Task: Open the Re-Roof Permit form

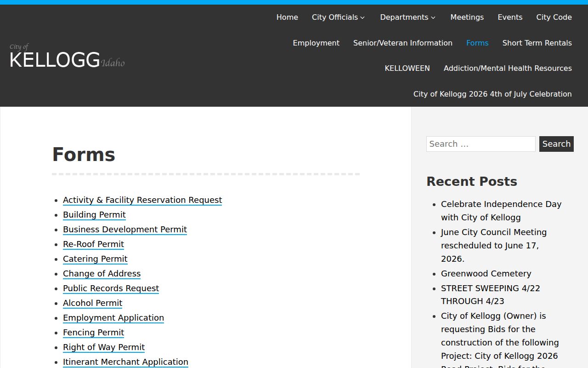Action: tap(93, 244)
